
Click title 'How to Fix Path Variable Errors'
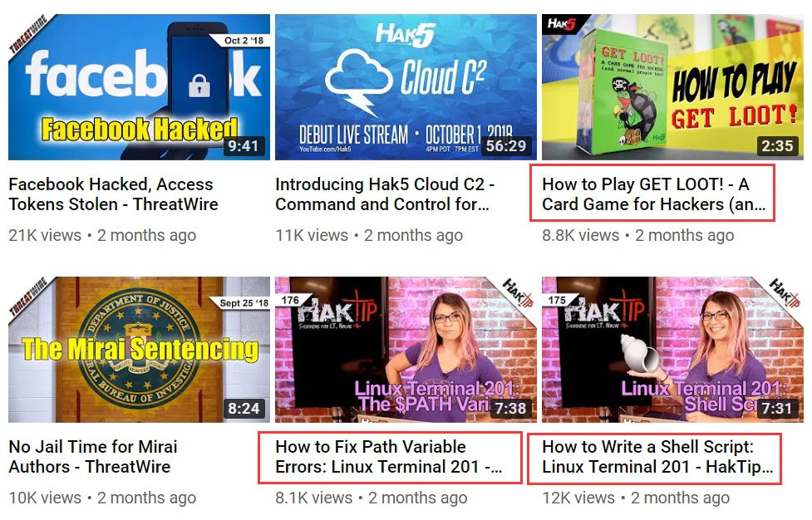pos(388,456)
